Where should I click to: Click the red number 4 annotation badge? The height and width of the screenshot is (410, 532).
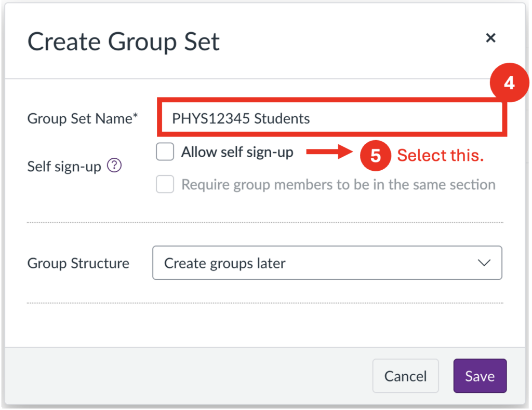(x=509, y=83)
